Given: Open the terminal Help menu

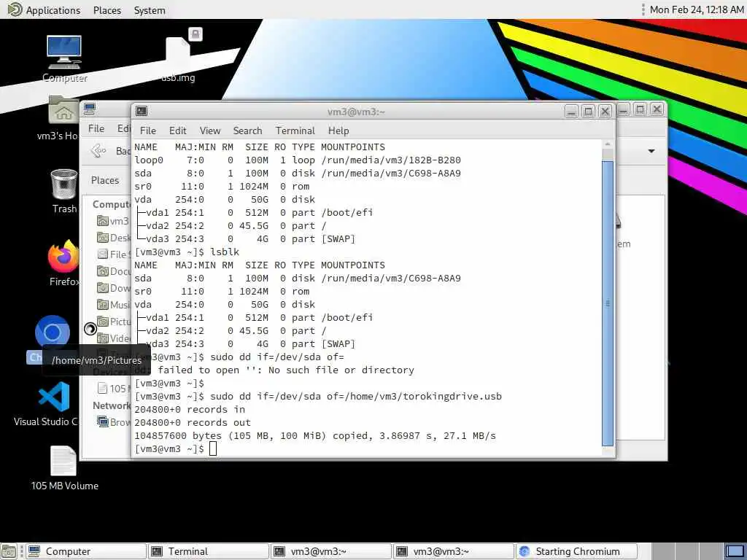Looking at the screenshot, I should [x=338, y=131].
